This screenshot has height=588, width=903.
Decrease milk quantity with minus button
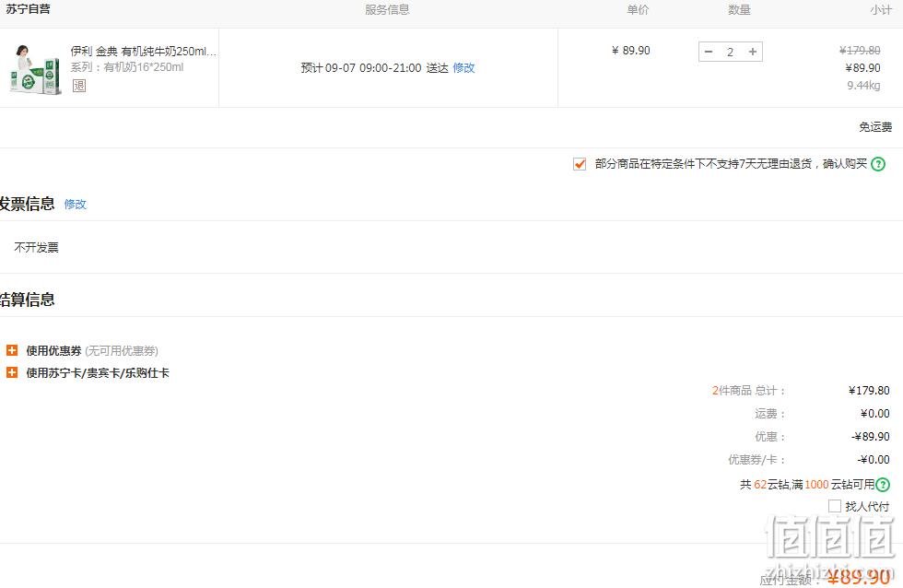click(x=709, y=52)
